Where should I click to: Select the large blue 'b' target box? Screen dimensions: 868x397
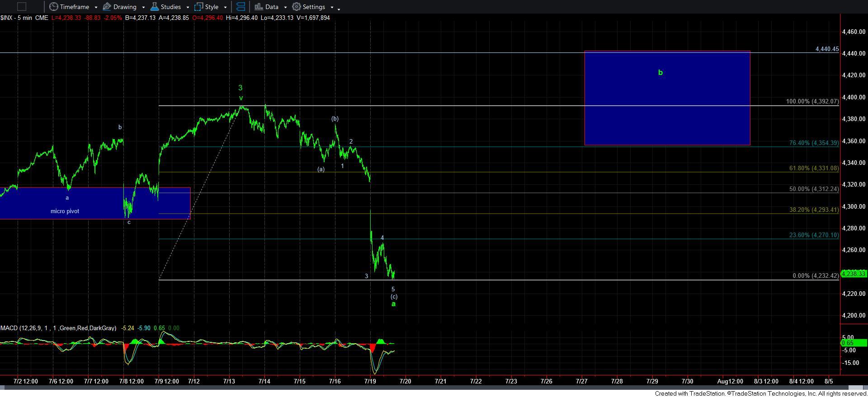[667, 98]
